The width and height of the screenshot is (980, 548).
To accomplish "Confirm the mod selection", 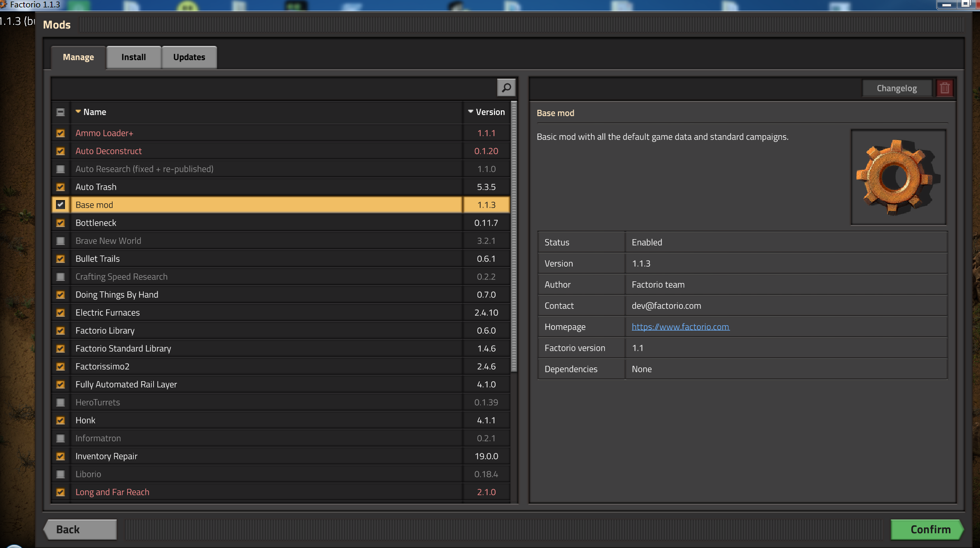I will 927,530.
